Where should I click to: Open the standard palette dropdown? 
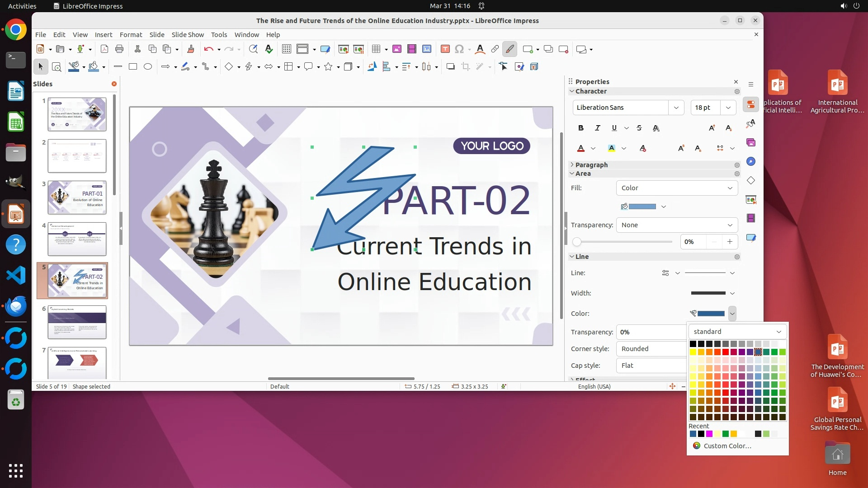737,332
